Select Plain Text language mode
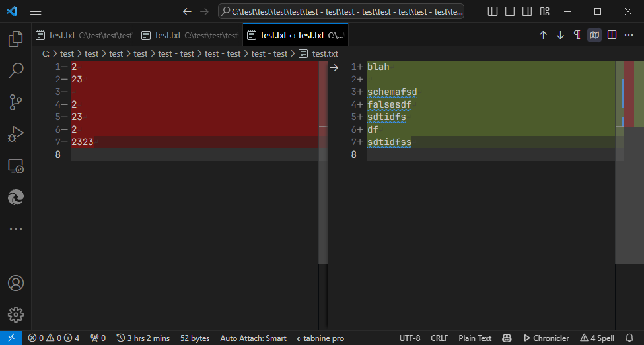The height and width of the screenshot is (345, 644). [x=475, y=338]
